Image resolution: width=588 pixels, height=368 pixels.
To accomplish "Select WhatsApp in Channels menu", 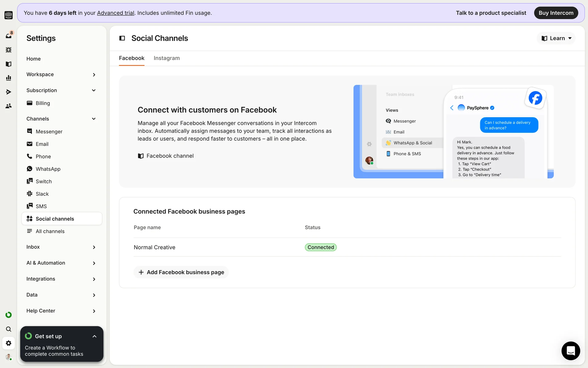I will pyautogui.click(x=48, y=169).
